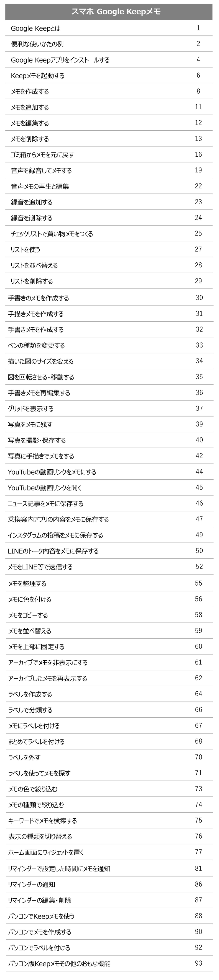Screen dimensions: 219x980
Task: Open "音声を録音してメモする" topic
Action: click(x=41, y=171)
